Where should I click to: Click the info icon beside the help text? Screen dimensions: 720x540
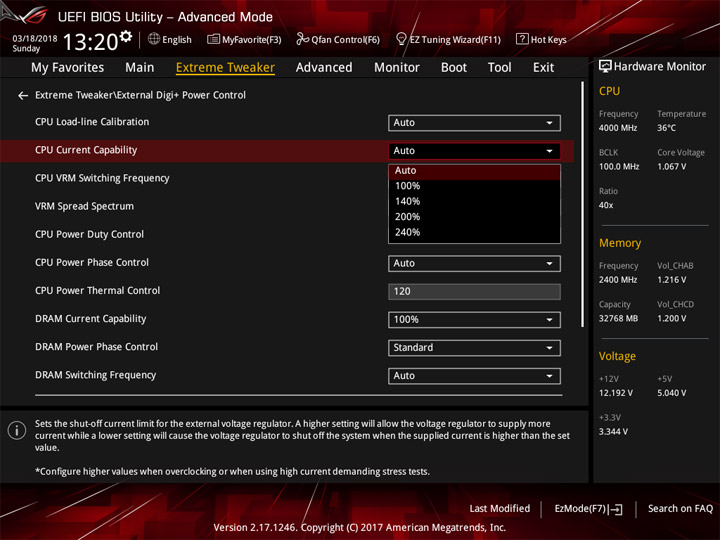[x=17, y=431]
